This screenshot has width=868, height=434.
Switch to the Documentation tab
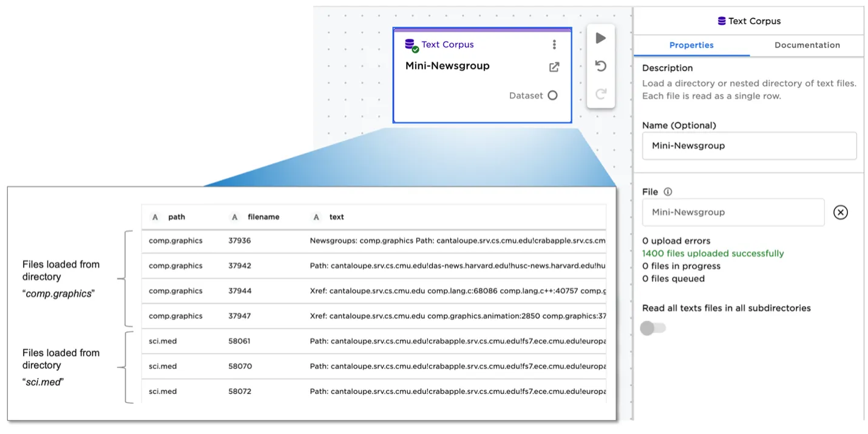pyautogui.click(x=807, y=45)
